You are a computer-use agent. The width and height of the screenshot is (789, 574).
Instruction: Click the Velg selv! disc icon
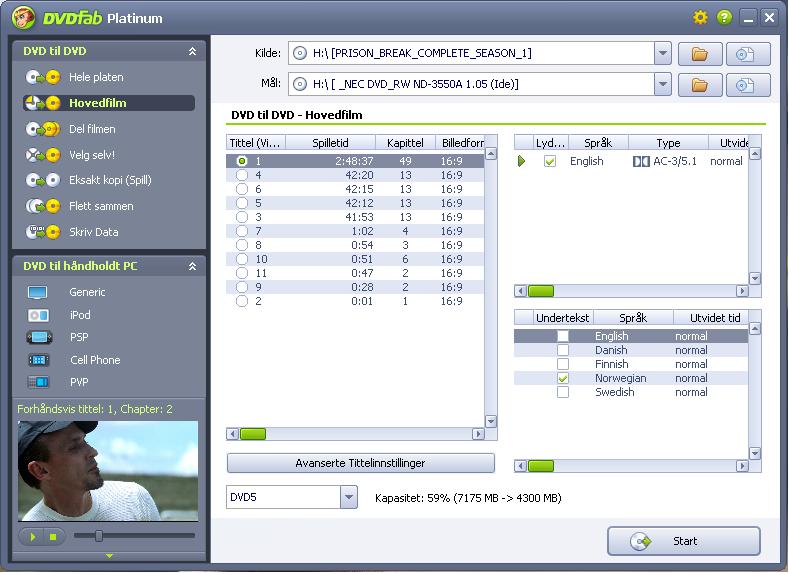[43, 155]
